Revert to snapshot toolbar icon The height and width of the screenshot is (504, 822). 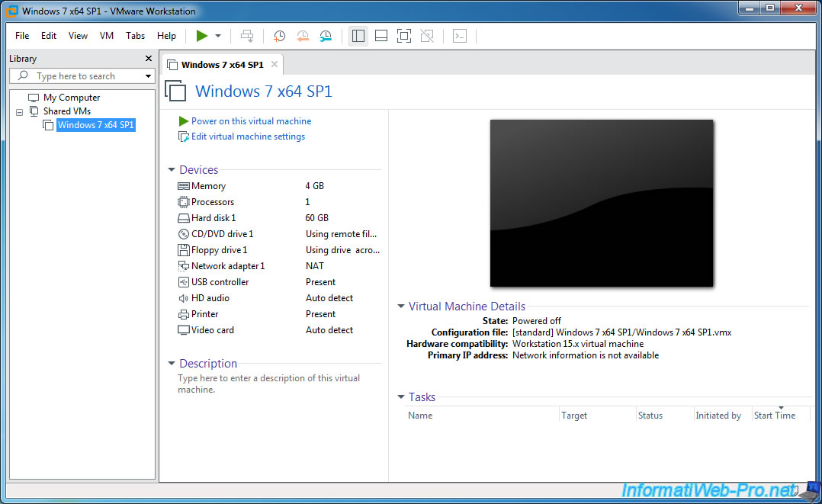(x=303, y=36)
